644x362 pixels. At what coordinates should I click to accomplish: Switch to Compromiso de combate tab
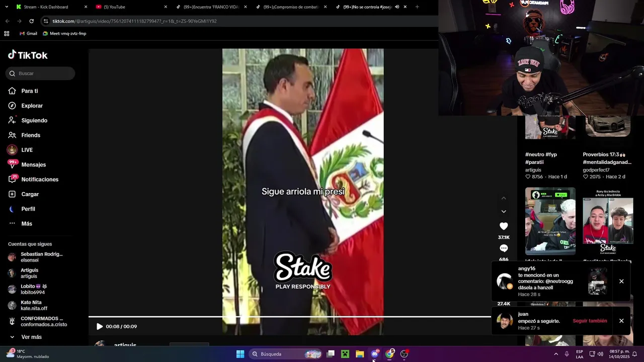point(291,7)
